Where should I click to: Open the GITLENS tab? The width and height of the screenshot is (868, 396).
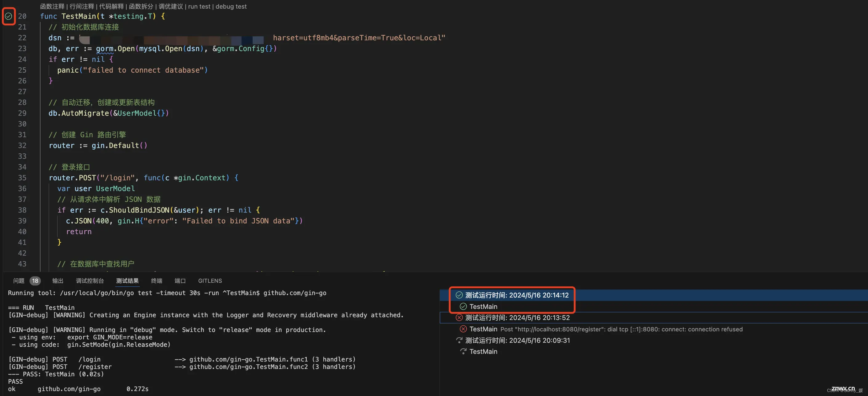[x=210, y=281]
